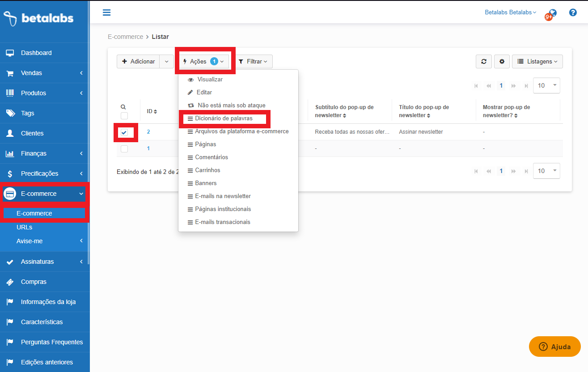Image resolution: width=588 pixels, height=372 pixels.
Task: Open the Listagens dropdown
Action: click(537, 62)
